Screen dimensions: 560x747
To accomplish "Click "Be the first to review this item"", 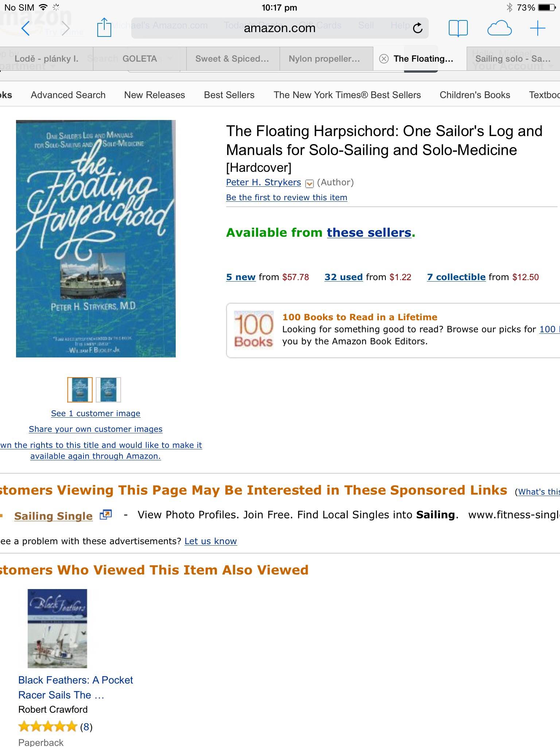I will tap(287, 197).
